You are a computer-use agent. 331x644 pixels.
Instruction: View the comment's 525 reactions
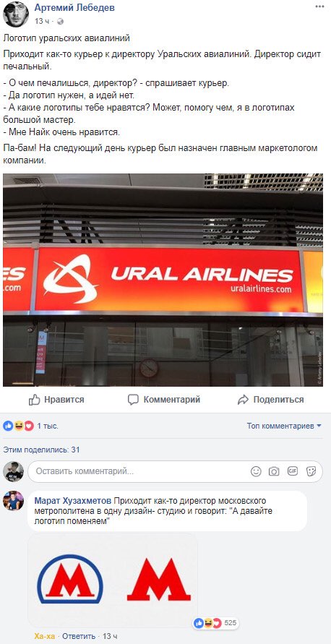(x=215, y=623)
